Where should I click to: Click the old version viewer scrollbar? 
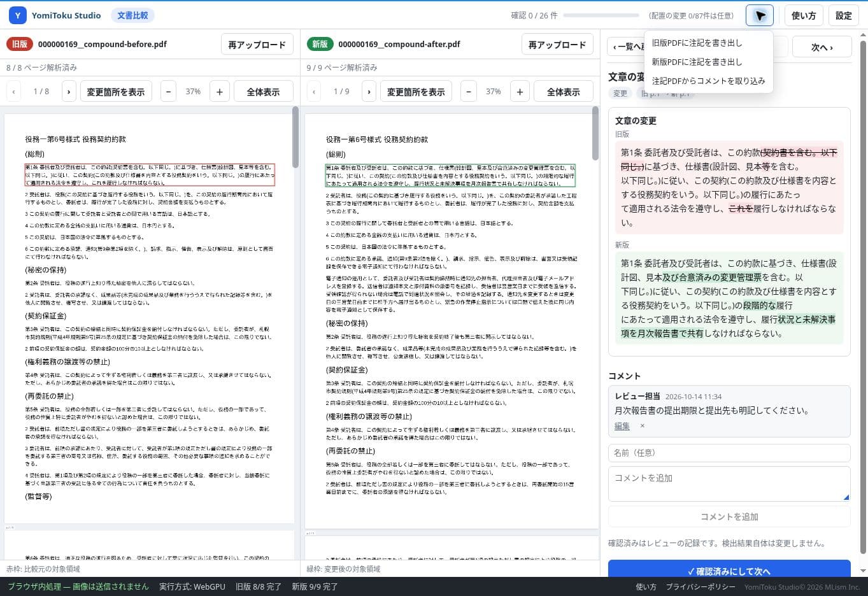295,137
